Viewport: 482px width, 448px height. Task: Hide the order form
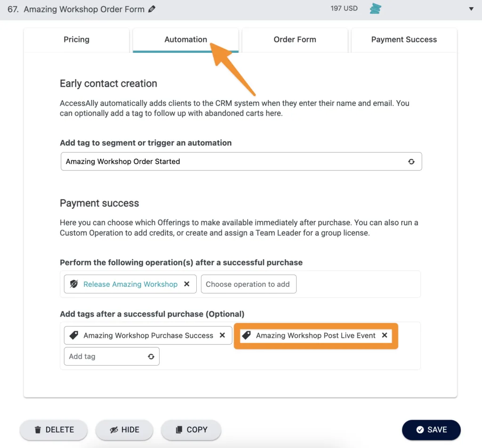(124, 430)
